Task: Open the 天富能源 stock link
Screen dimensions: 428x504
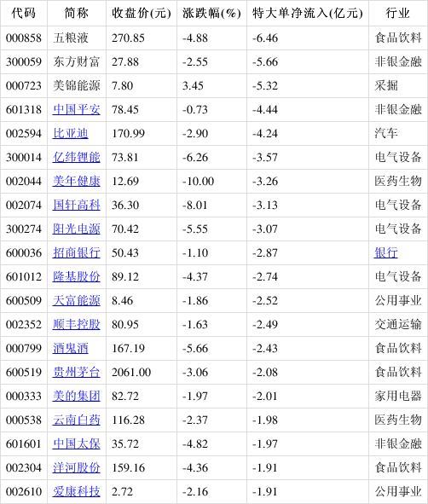Action: click(77, 300)
